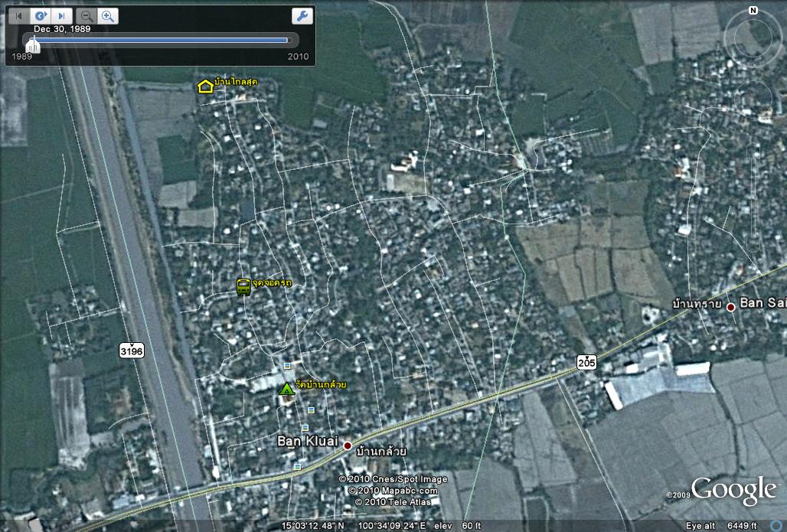Click the Ban Kluai red place marker

point(347,446)
